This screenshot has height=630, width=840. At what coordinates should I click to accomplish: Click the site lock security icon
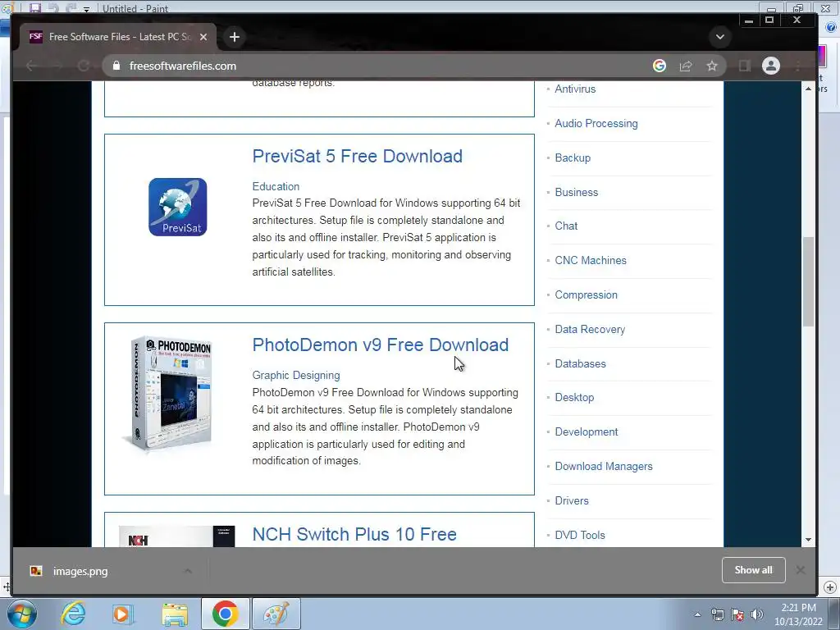click(x=116, y=66)
